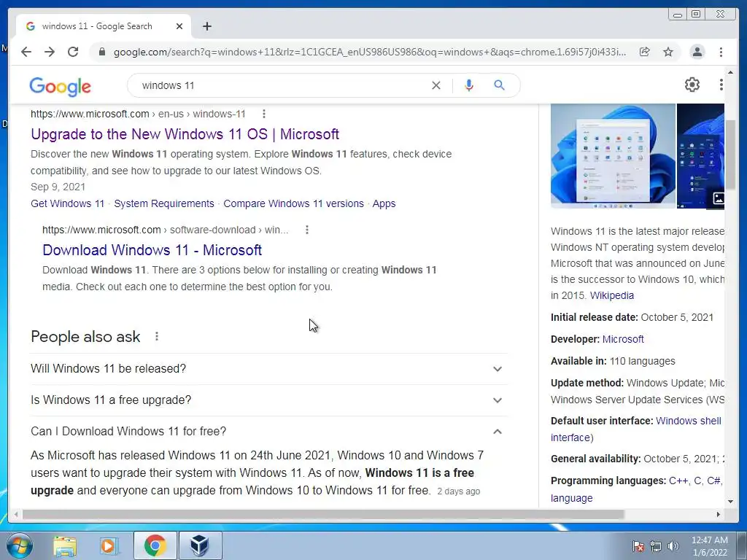Click the 'Sep 9, 2021' result date
The image size is (747, 560).
[x=58, y=187]
